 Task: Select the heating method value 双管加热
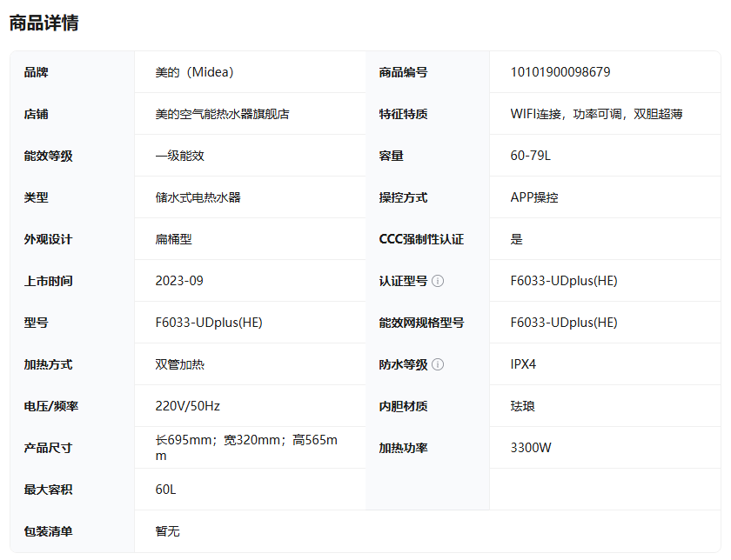[x=180, y=364]
